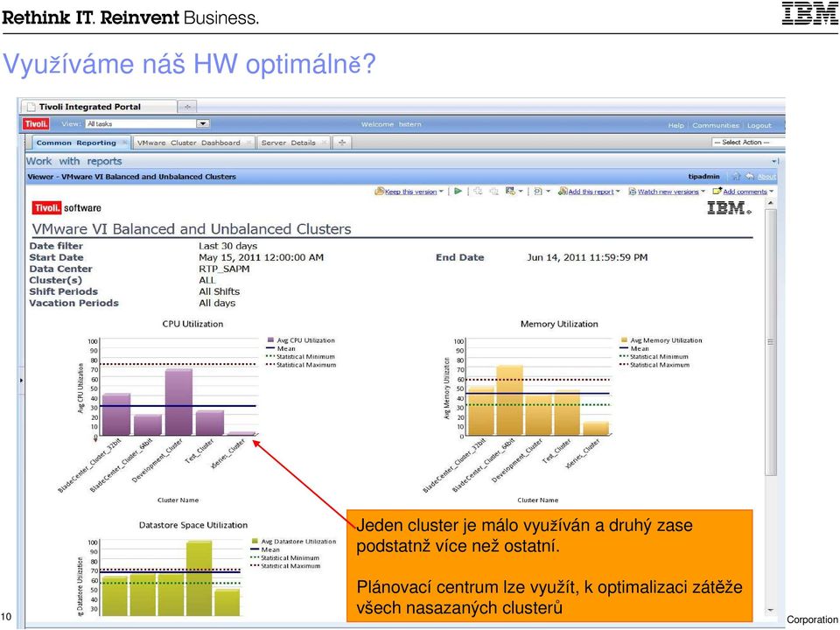Image resolution: width=840 pixels, height=630 pixels.
Task: Add a new page tab after Server Details
Action: coord(342,143)
